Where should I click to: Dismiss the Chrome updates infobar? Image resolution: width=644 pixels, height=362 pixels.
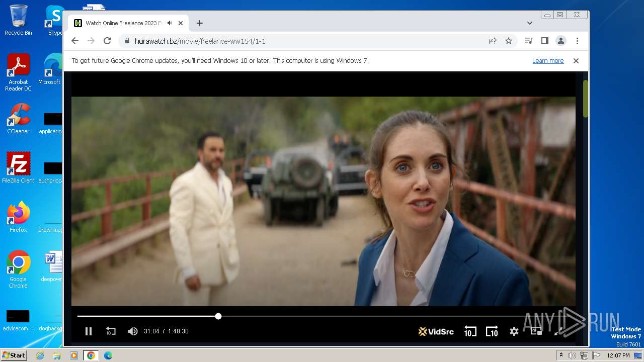[x=576, y=61]
